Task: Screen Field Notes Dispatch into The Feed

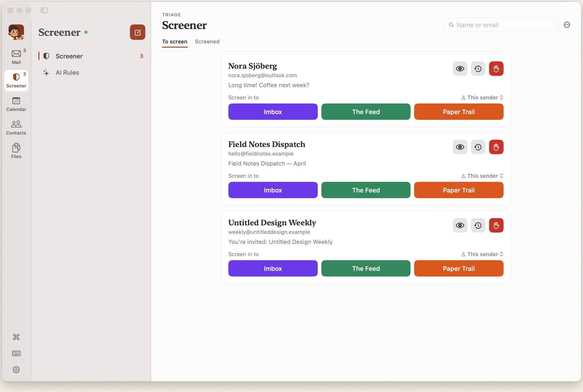Action: (366, 190)
